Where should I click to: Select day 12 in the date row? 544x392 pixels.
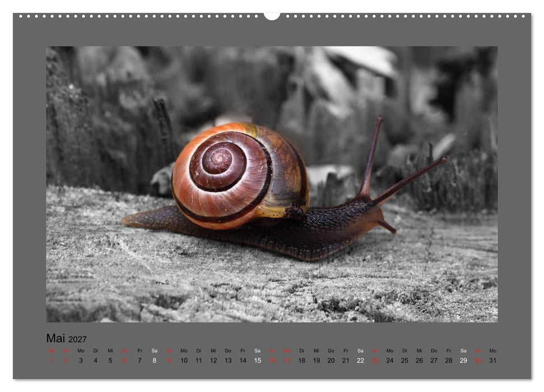213,361
